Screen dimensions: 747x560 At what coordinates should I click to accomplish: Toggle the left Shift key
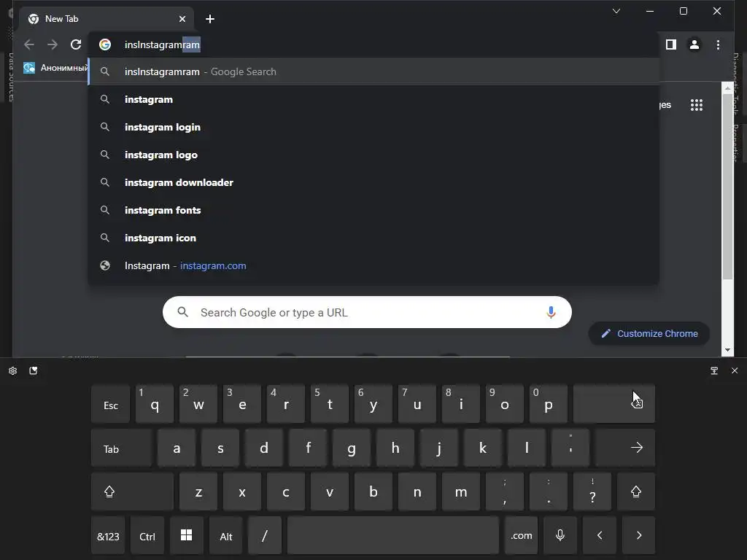coord(132,491)
